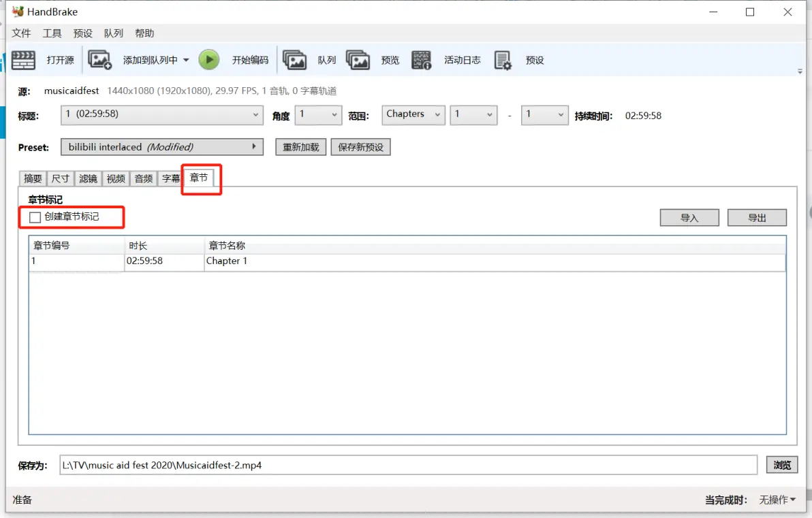Expand the 添加到队列中 dropdown arrow
The width and height of the screenshot is (812, 518).
tap(186, 60)
